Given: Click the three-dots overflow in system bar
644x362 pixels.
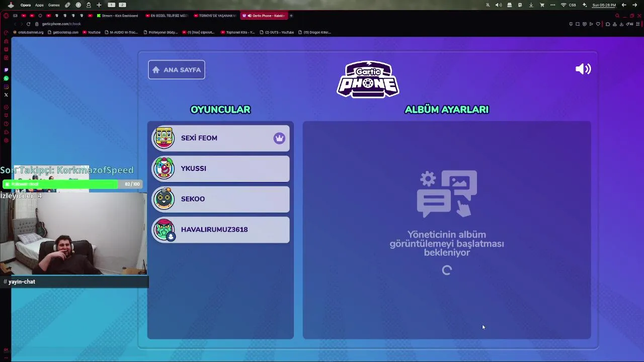Looking at the screenshot, I should (x=553, y=5).
